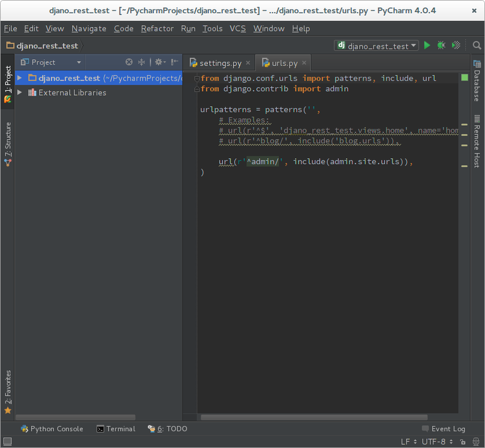Open Search Everywhere magnifier icon
The image size is (485, 448).
pos(477,46)
